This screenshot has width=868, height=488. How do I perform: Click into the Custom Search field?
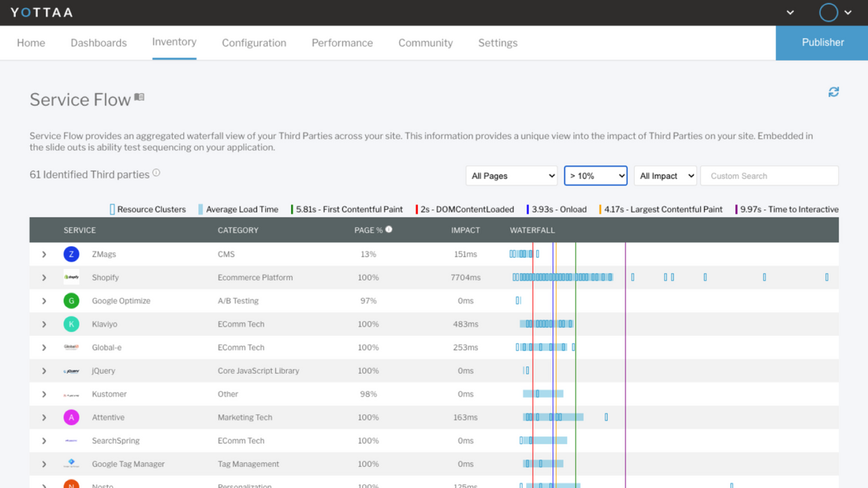770,176
